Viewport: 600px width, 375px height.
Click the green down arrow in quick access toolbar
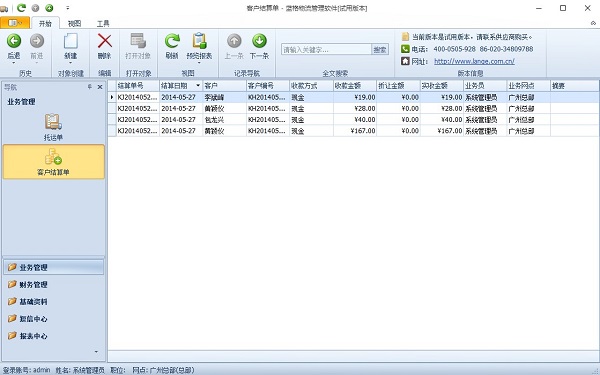pyautogui.click(x=49, y=8)
